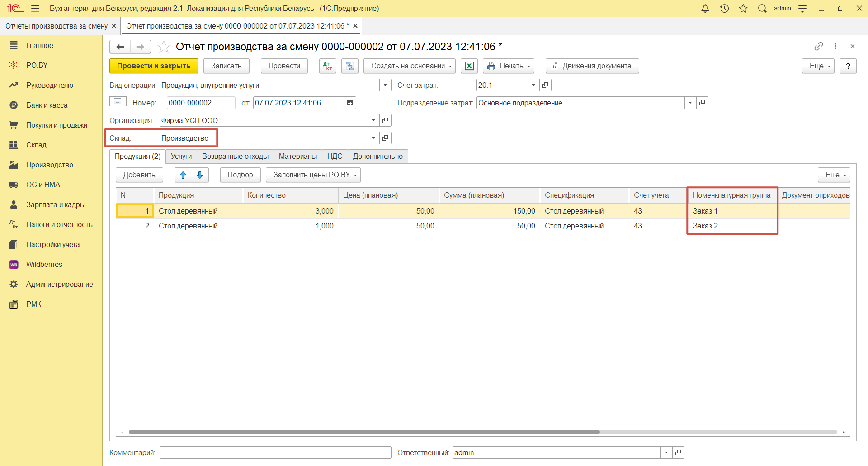Open Счет затрат 20.1 account card
The width and height of the screenshot is (868, 466).
click(545, 85)
